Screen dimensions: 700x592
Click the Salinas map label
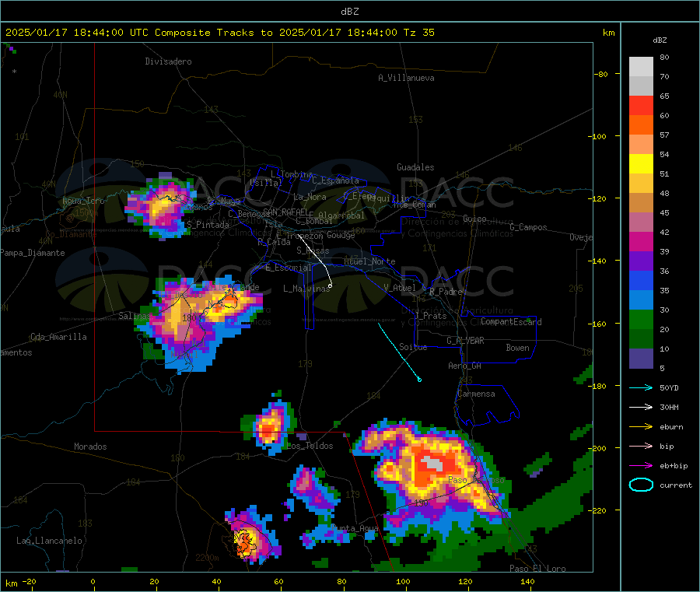(135, 316)
